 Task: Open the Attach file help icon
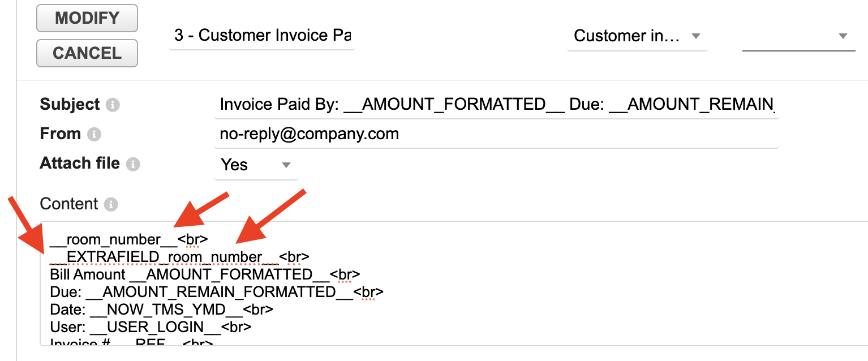pyautogui.click(x=133, y=164)
